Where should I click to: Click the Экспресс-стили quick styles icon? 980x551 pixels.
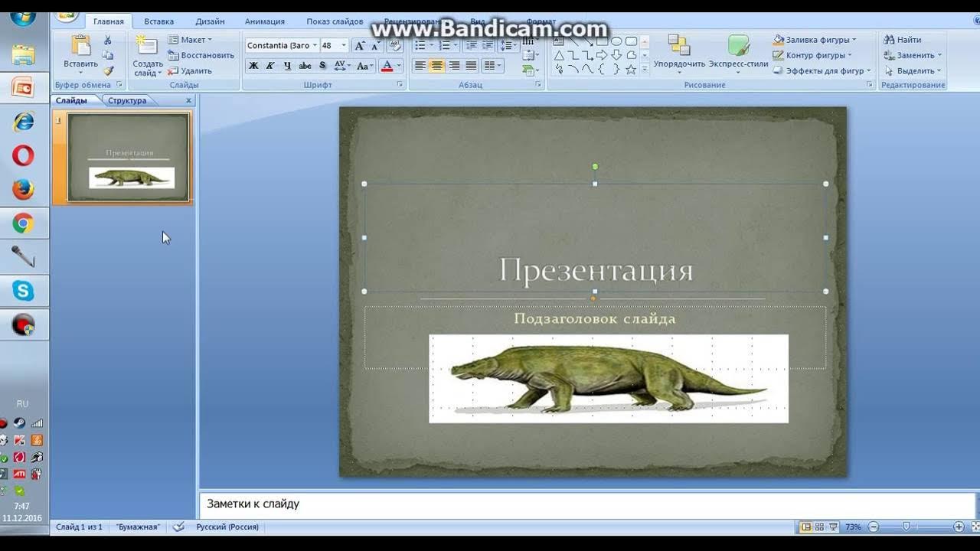click(x=738, y=45)
